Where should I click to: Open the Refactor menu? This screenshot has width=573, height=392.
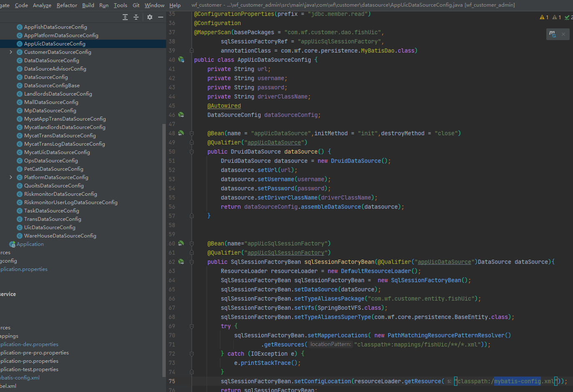pos(67,5)
